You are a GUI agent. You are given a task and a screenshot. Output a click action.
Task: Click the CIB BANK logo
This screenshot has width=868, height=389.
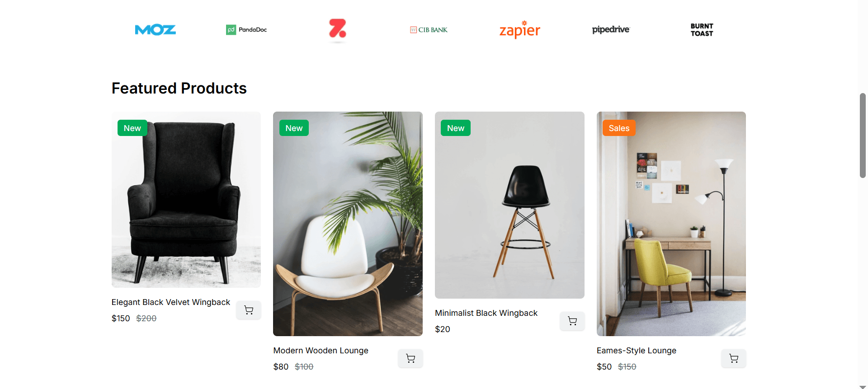[x=429, y=30]
